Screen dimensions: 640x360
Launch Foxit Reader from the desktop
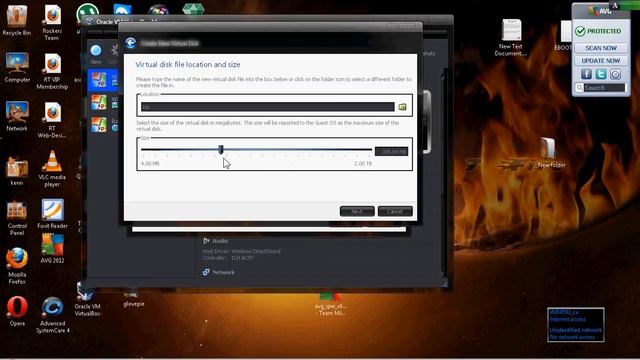pos(52,214)
